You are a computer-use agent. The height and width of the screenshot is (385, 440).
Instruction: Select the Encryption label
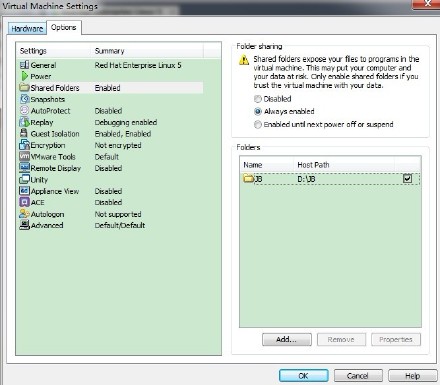coord(48,145)
